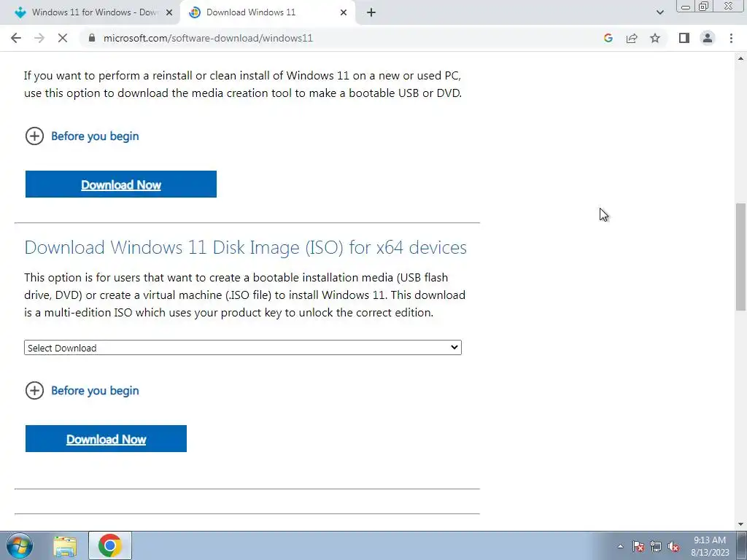Viewport: 747px width, 560px height.
Task: Go back to the previous page
Action: [x=16, y=38]
